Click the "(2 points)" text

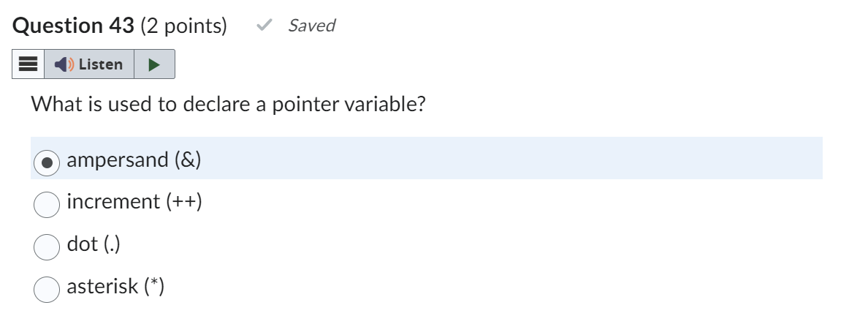click(x=184, y=26)
